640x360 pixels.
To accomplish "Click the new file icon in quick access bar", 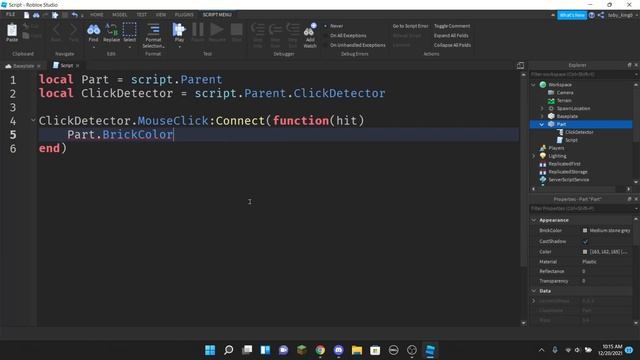I will [27, 15].
